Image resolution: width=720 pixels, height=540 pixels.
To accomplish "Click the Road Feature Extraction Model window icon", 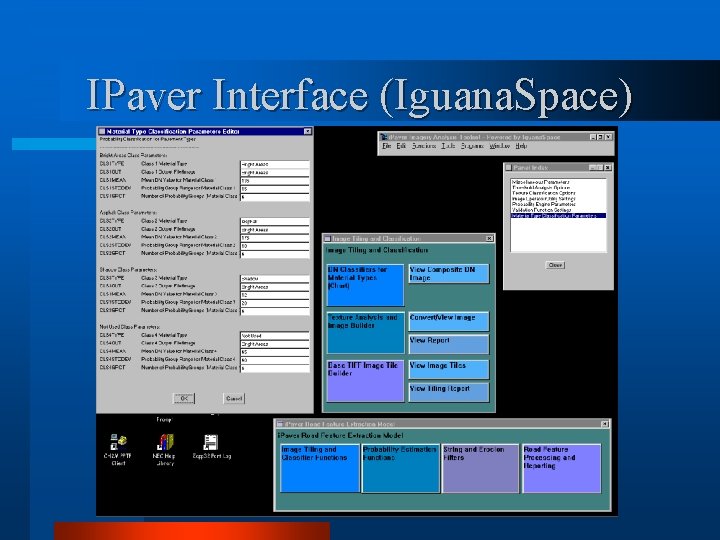I will point(280,424).
